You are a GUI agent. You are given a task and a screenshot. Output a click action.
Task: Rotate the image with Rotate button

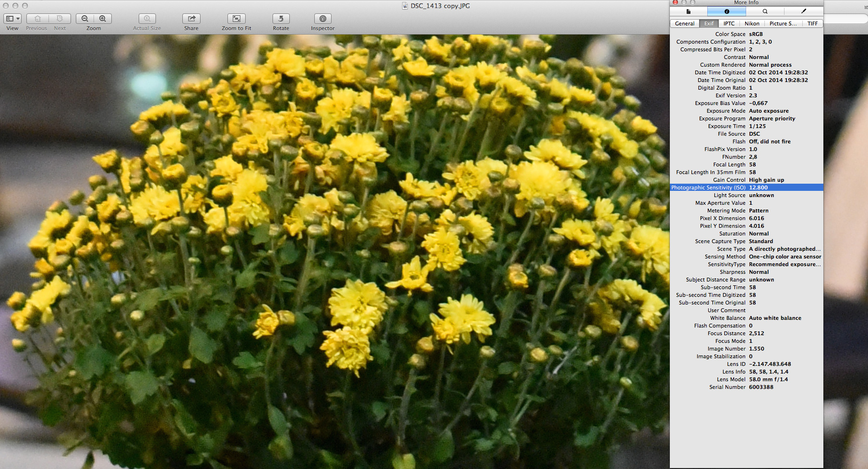tap(281, 19)
